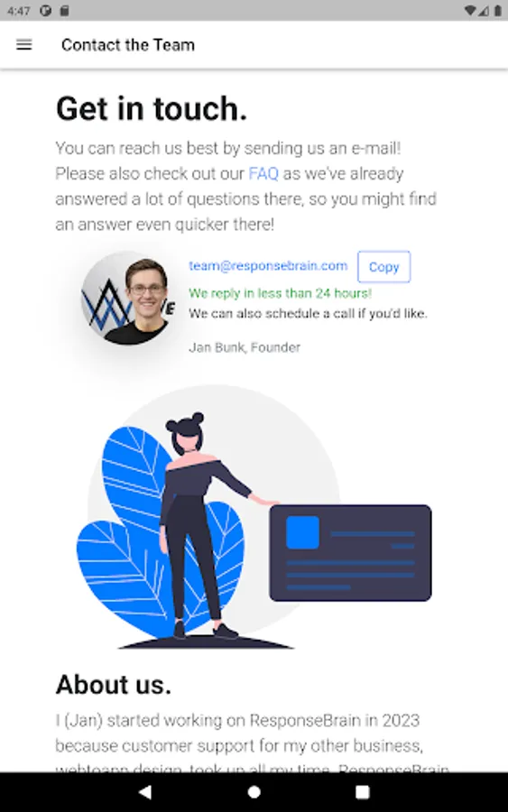Tap the circular status bar notification icon
This screenshot has height=812, width=508.
(46, 10)
